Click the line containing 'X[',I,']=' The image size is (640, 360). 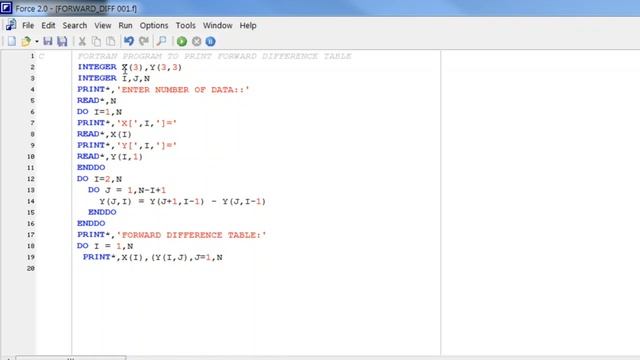(x=127, y=123)
